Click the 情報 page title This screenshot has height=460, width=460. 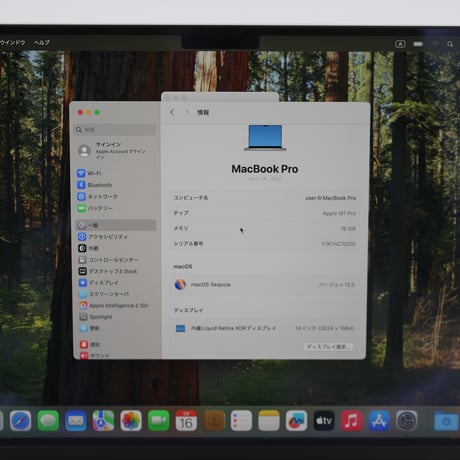click(203, 112)
